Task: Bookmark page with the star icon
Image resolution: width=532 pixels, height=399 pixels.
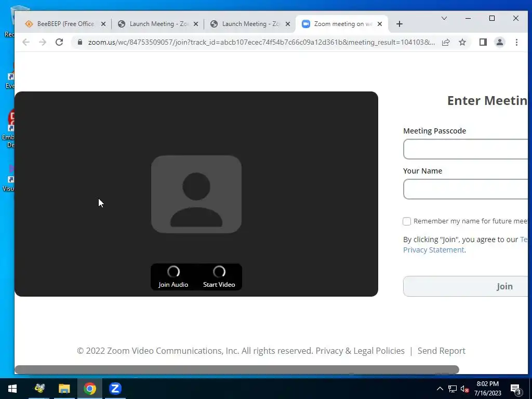Action: coord(462,42)
